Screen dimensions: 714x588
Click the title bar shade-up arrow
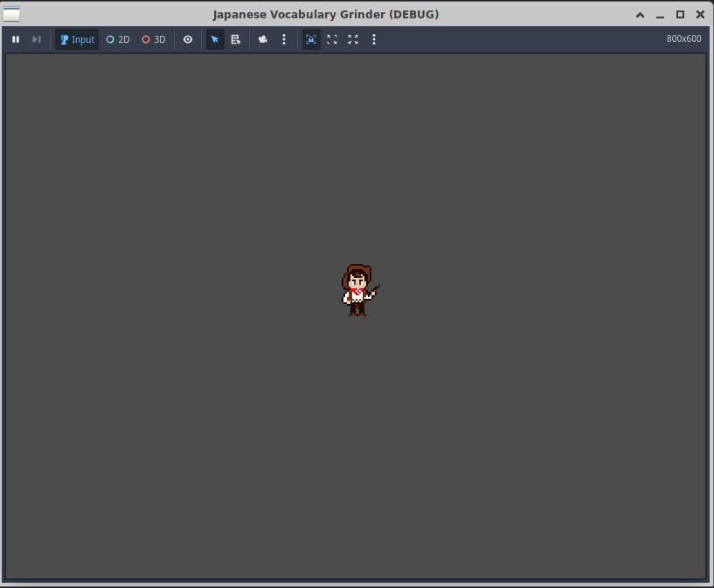(x=640, y=15)
